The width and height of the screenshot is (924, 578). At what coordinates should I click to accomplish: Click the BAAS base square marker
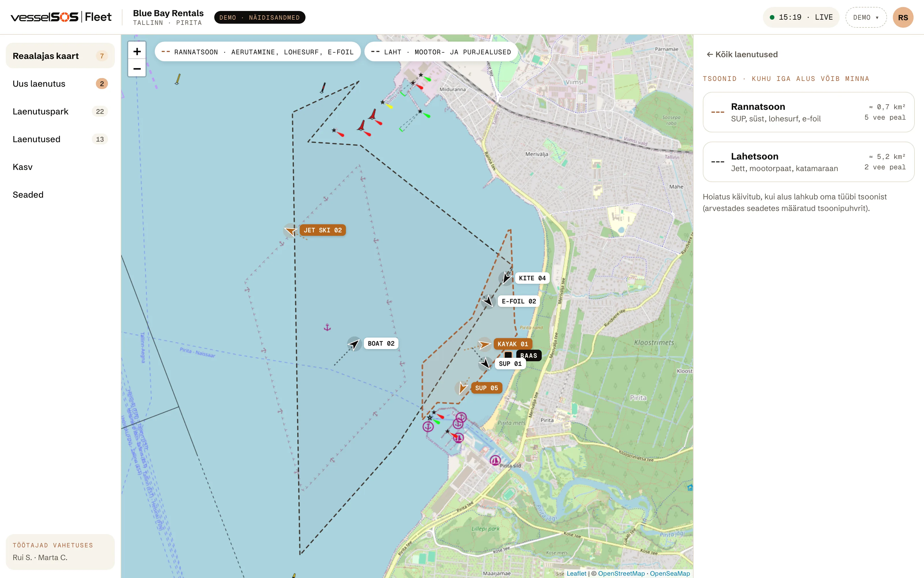508,355
